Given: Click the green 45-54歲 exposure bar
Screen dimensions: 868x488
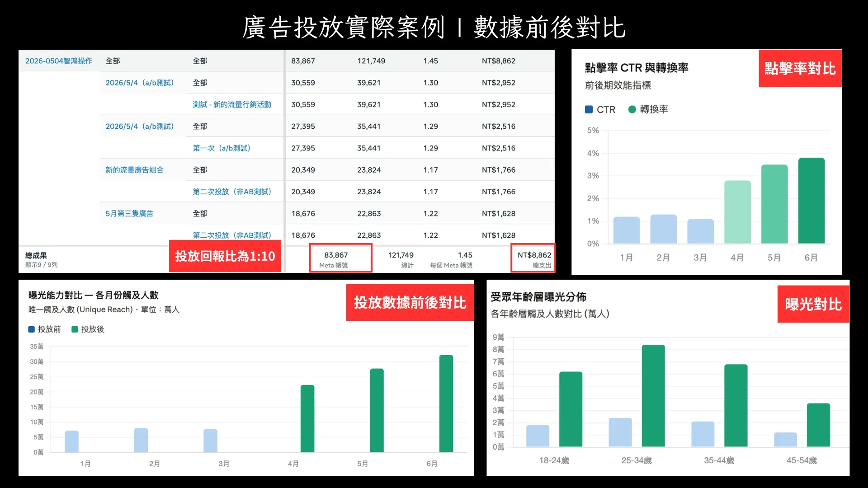Looking at the screenshot, I should [819, 425].
